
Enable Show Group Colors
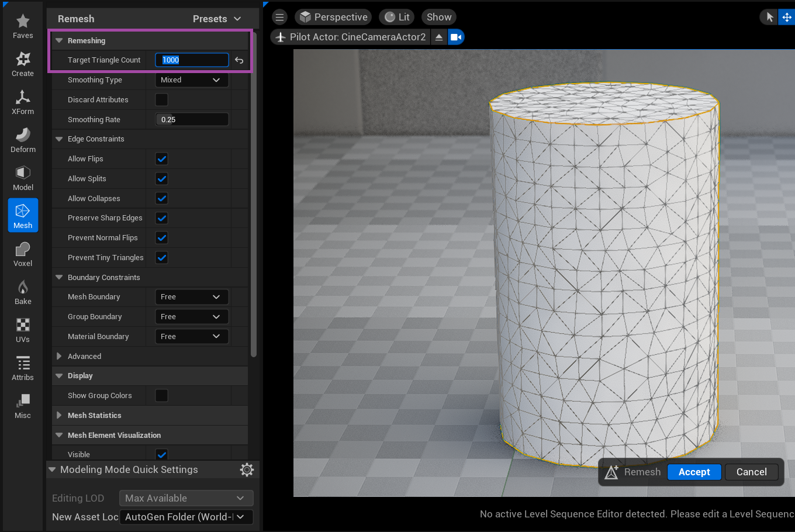[x=161, y=395]
